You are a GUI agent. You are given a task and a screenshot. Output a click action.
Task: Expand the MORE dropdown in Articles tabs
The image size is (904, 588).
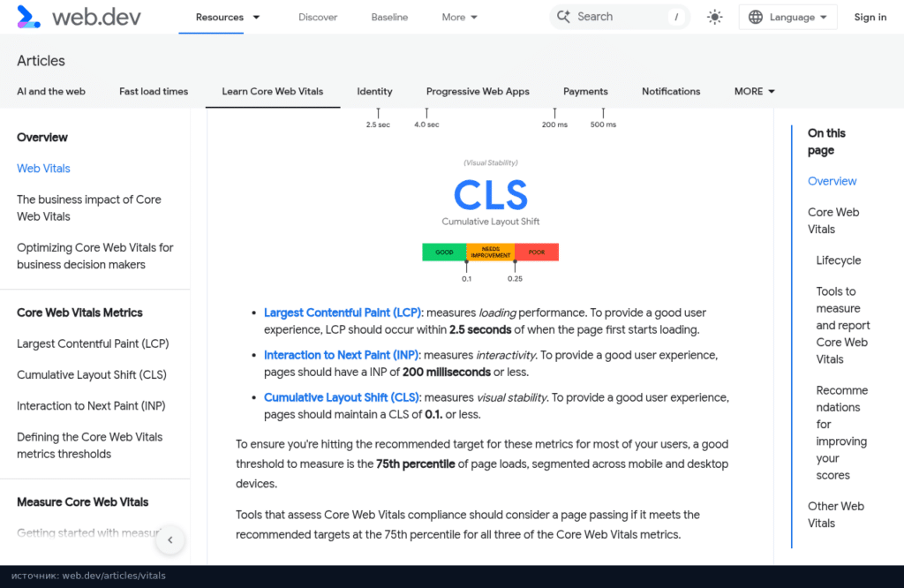pos(755,91)
